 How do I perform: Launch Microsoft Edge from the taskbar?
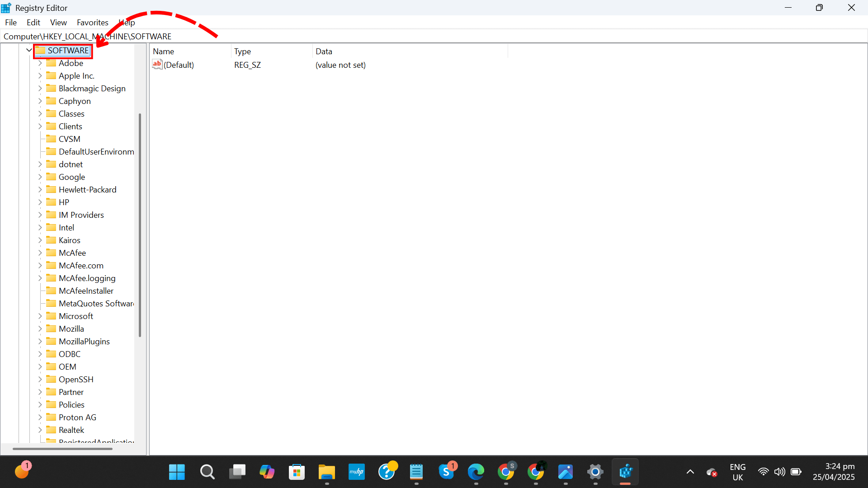[x=476, y=471]
